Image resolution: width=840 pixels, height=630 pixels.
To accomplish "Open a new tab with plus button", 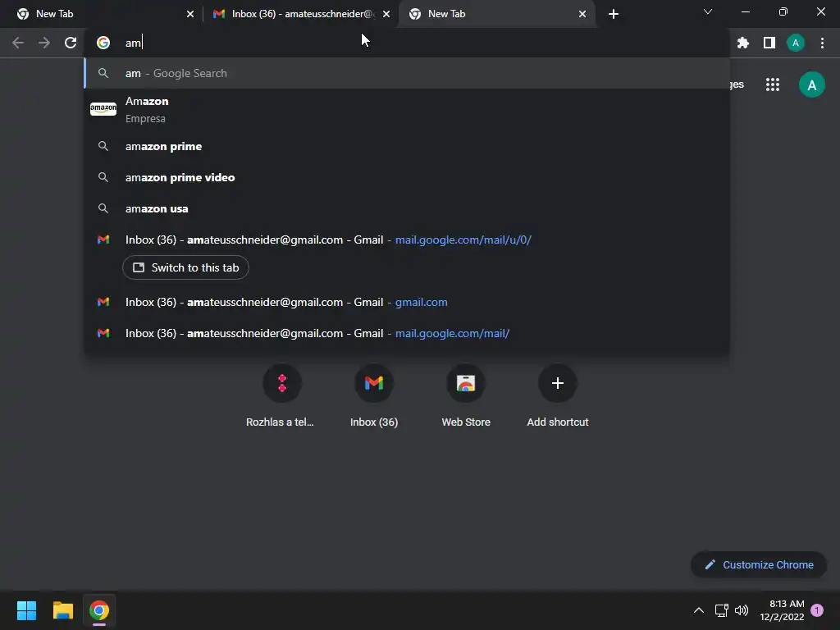I will pyautogui.click(x=614, y=14).
